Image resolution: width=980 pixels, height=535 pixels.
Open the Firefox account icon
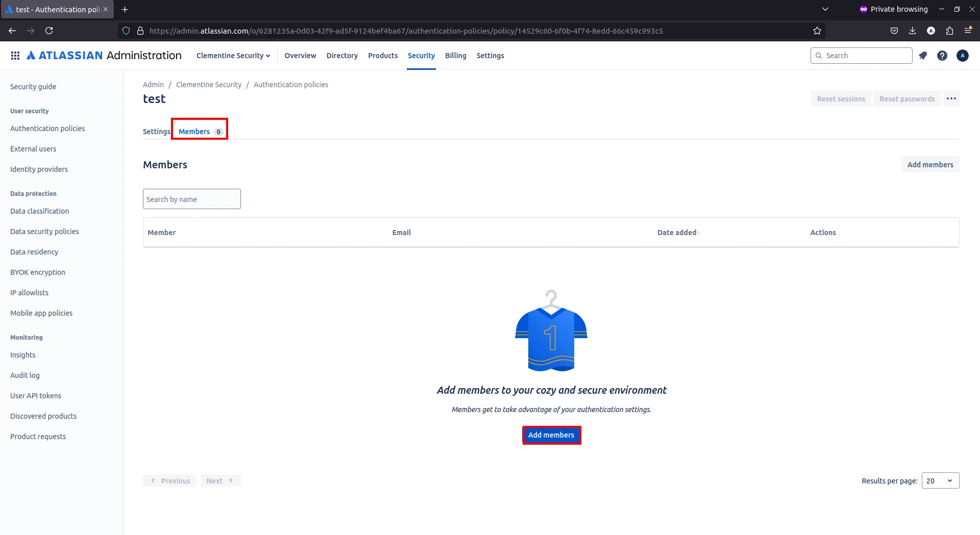click(x=930, y=31)
